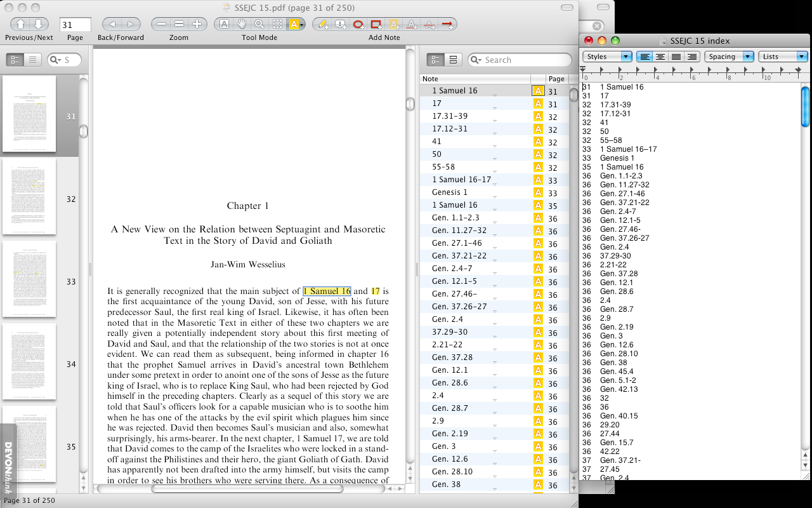Align text center in SSEJC 15 index
Screen dimensions: 812x508
coord(660,56)
